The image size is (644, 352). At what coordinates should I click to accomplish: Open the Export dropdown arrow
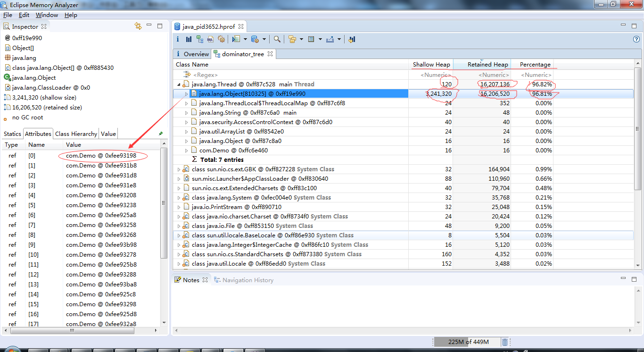[339, 39]
